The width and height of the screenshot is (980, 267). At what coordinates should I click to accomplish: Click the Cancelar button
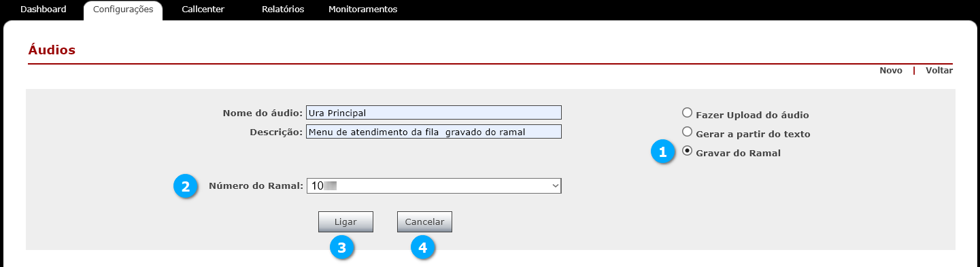tap(424, 221)
